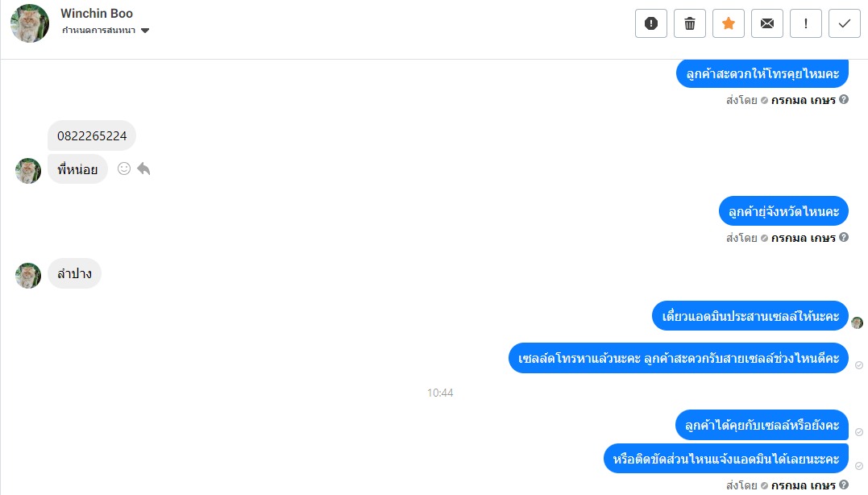Open help icon under province question message
This screenshot has width=868, height=495.
pos(844,237)
